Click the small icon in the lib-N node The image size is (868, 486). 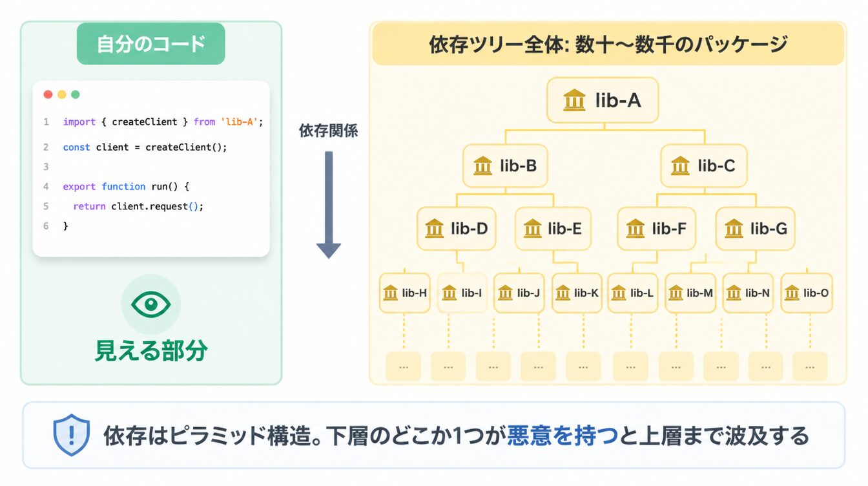[734, 293]
